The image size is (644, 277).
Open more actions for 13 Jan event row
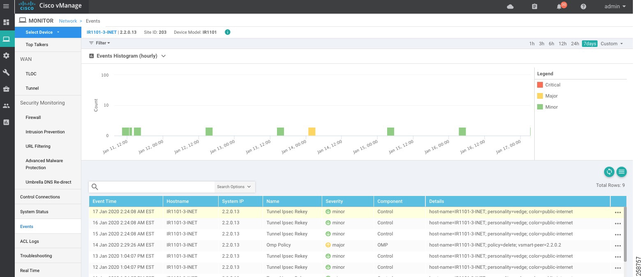[x=618, y=257]
